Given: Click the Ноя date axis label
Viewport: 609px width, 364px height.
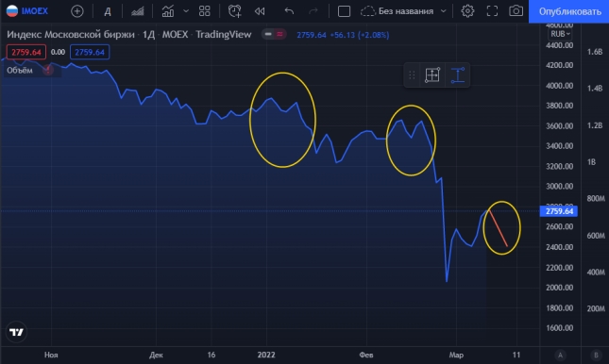Looking at the screenshot, I should tap(51, 355).
